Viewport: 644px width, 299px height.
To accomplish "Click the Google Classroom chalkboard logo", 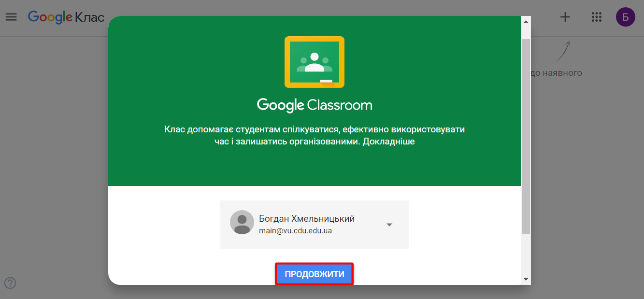I will tap(315, 62).
